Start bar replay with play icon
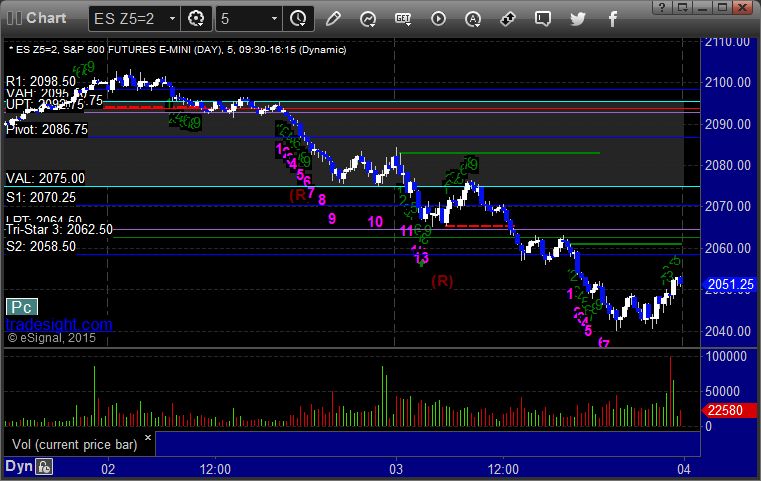The image size is (761, 481). click(x=438, y=19)
